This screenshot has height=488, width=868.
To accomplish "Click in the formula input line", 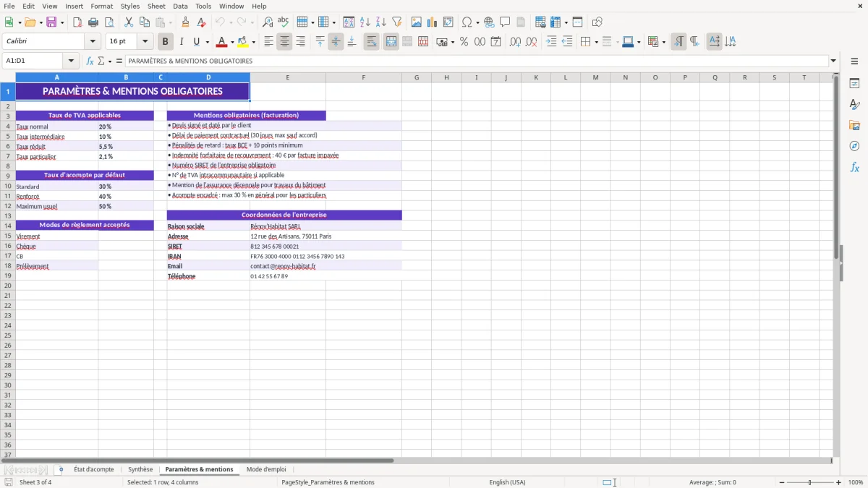I will click(x=477, y=61).
